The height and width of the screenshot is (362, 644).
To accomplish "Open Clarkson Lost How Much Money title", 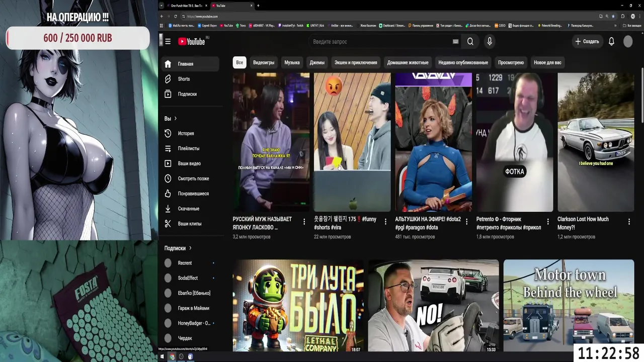I will pos(583,223).
